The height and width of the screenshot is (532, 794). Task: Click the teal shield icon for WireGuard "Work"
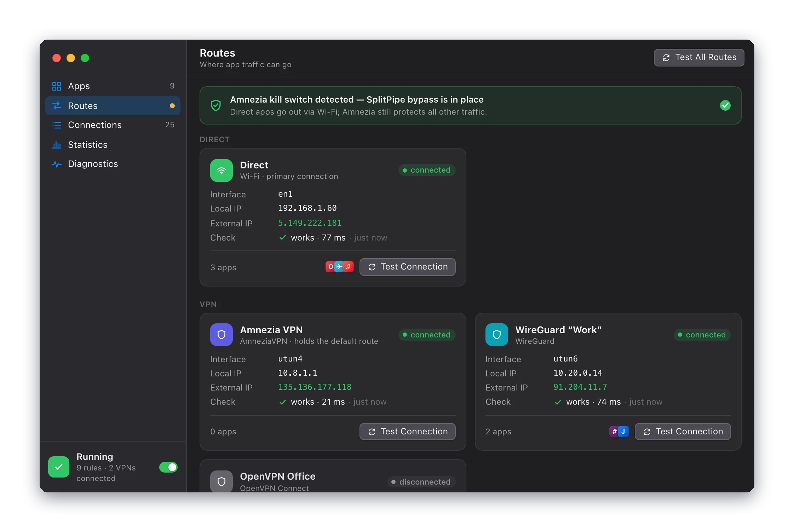pyautogui.click(x=497, y=335)
